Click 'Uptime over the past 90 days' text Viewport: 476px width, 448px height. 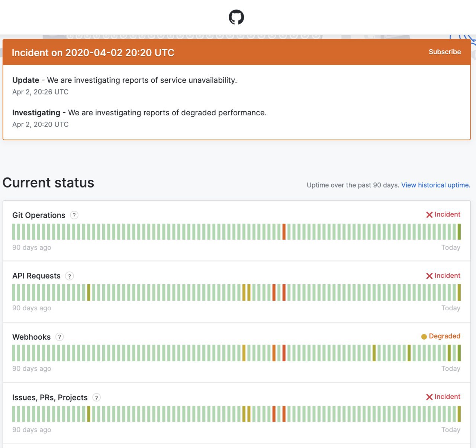click(353, 185)
